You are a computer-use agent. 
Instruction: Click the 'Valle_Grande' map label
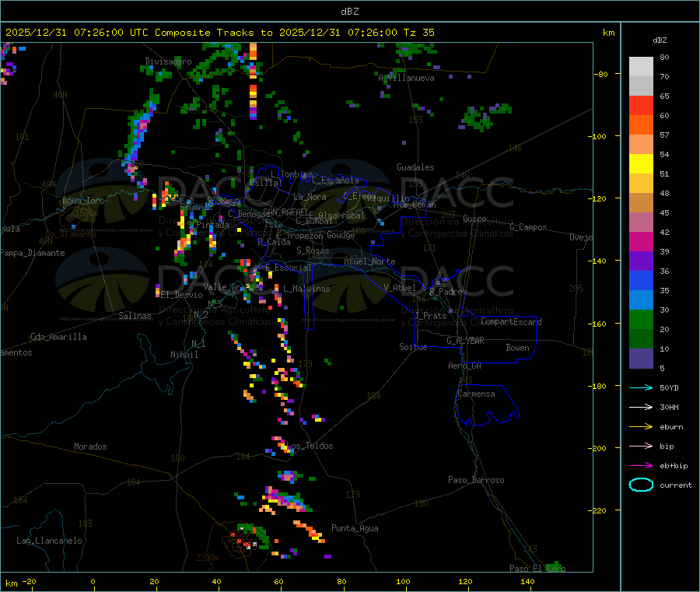tap(231, 286)
